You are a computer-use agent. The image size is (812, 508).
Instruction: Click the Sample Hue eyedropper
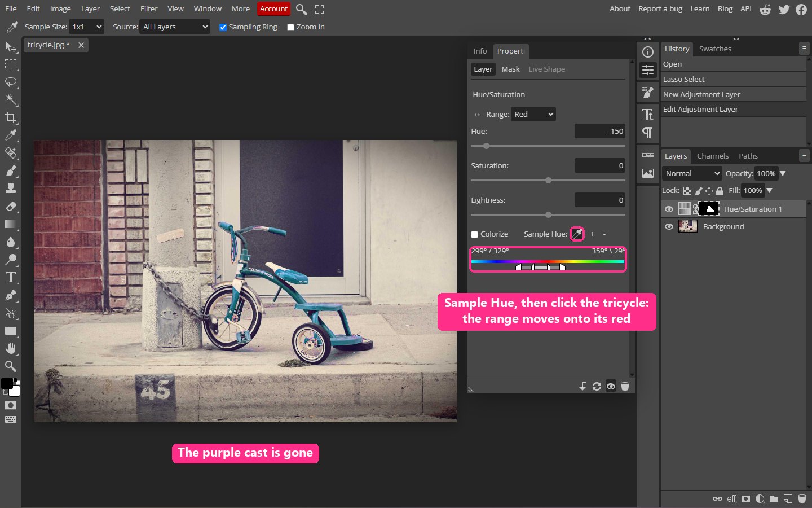coord(577,234)
